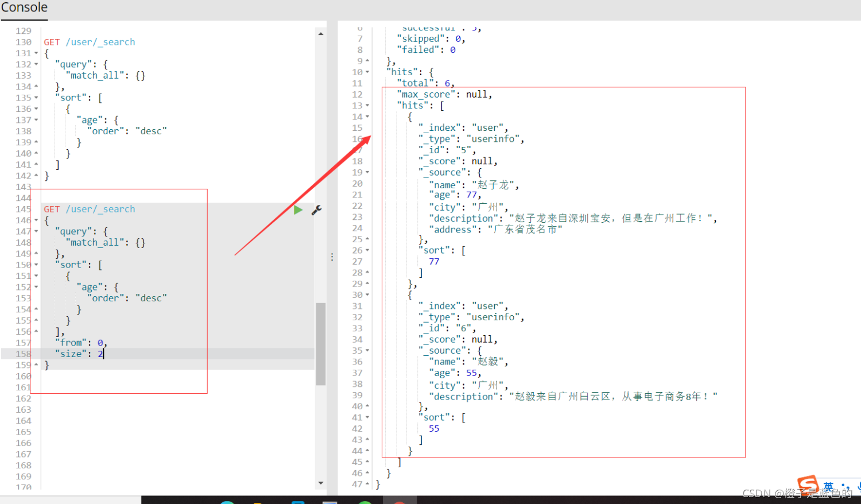Screen dimensions: 861x504
Task: Open the Console tab
Action: pyautogui.click(x=24, y=8)
